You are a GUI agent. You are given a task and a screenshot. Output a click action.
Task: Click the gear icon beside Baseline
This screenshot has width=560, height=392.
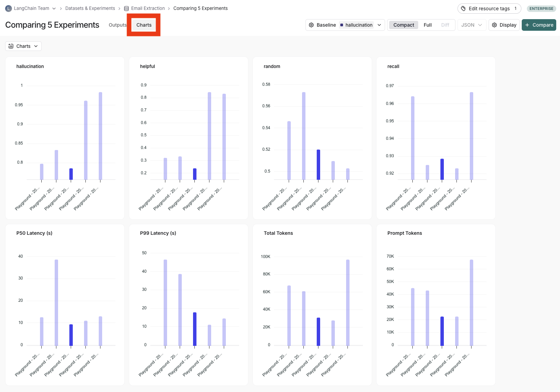coord(311,25)
